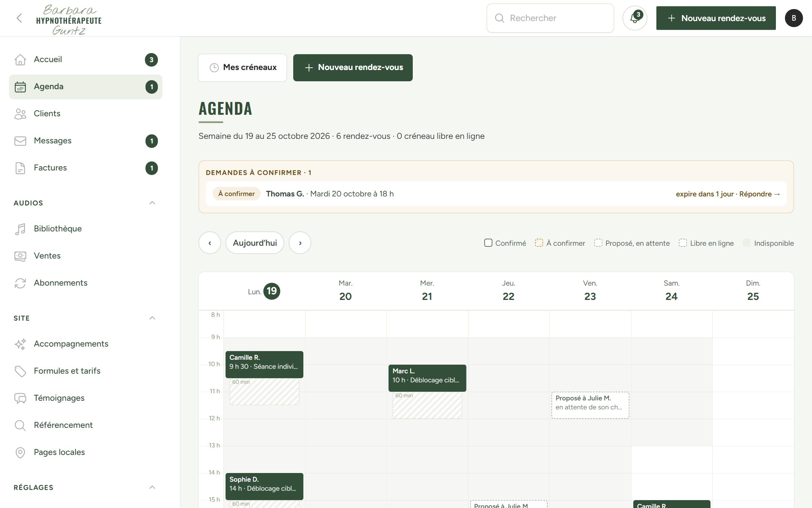Click the Accueil home icon
The width and height of the screenshot is (812, 508).
(x=20, y=59)
